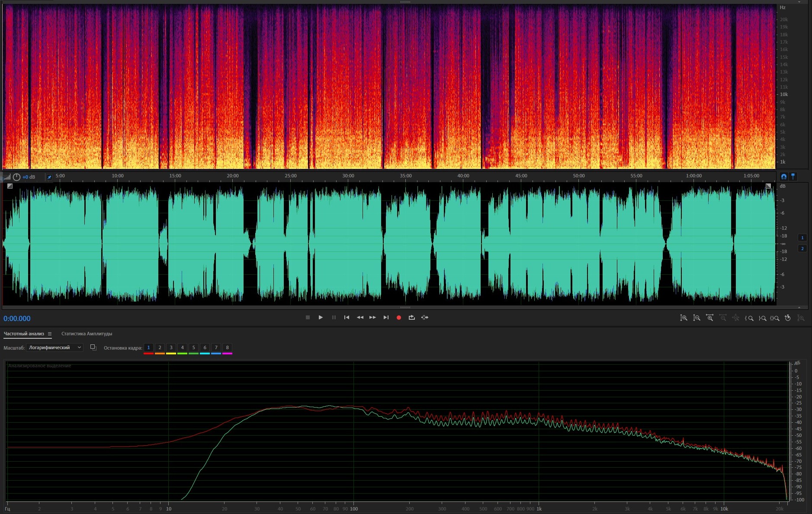Screen dimensions: 812x514
Task: Start playback with the Play button
Action: point(321,318)
